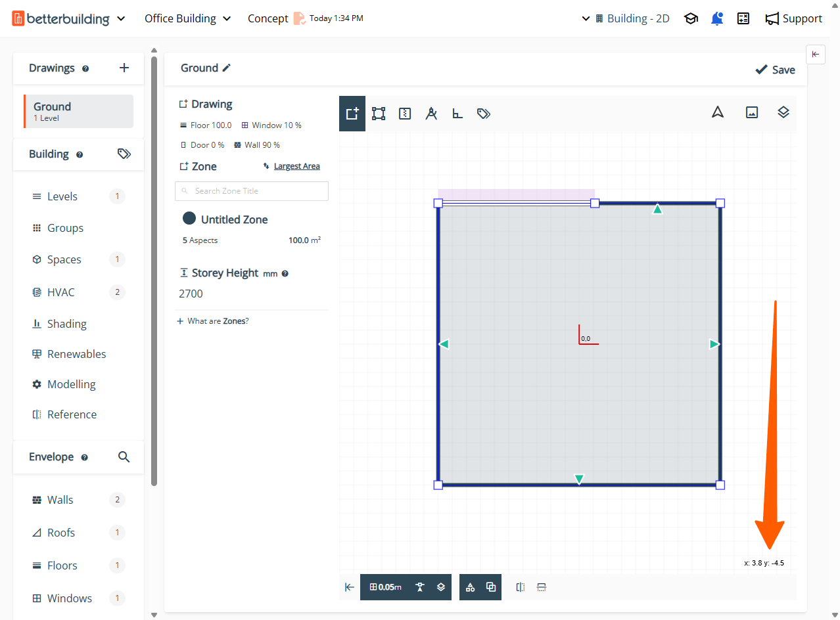The height and width of the screenshot is (620, 840).
Task: Search the Envelope section with magnifier icon
Action: [124, 456]
